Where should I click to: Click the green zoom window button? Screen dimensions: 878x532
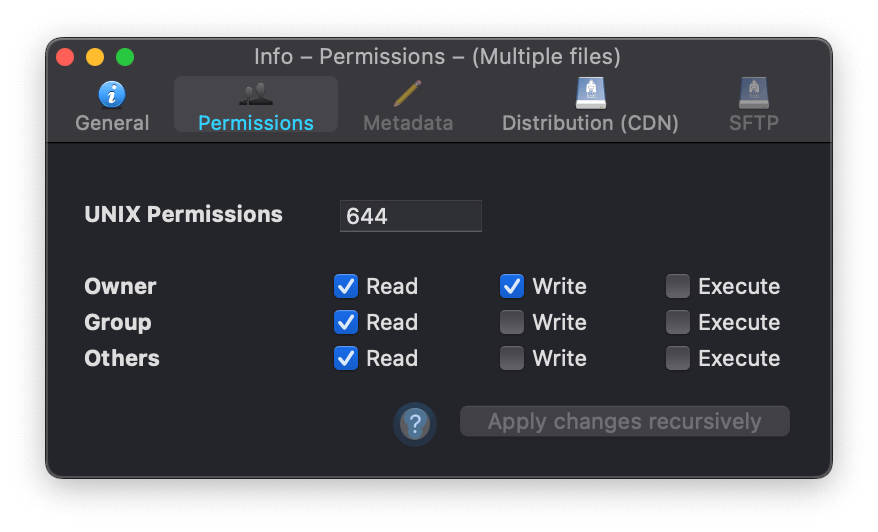point(125,57)
